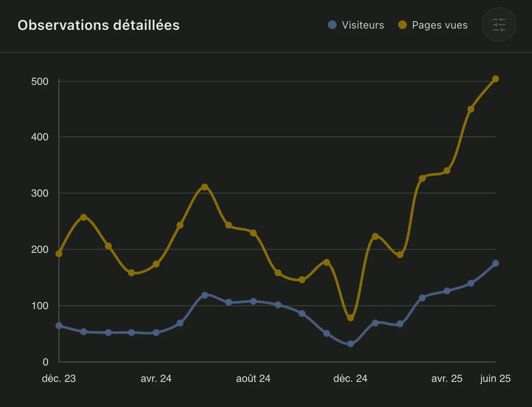The image size is (532, 407).
Task: Click the 0 y-axis value
Action: pyautogui.click(x=45, y=362)
